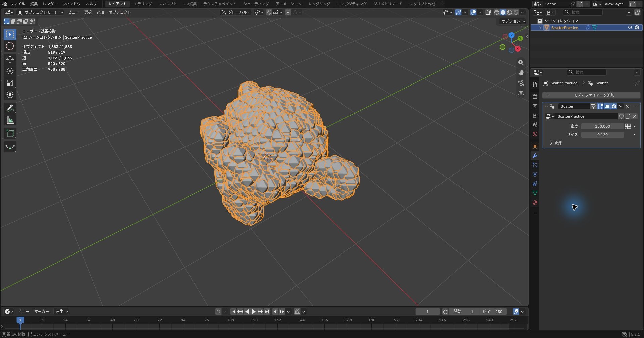Image resolution: width=644 pixels, height=338 pixels.
Task: Select the Scale tool
Action: pos(10,83)
